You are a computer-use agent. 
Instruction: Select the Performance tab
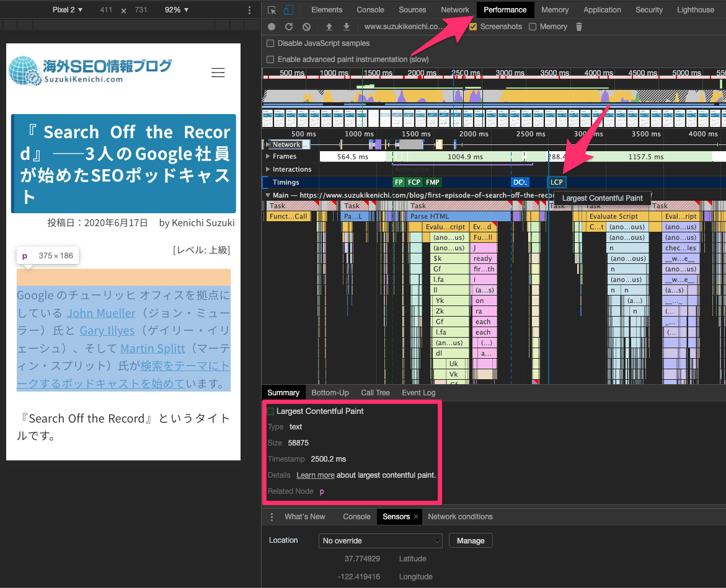tap(505, 10)
